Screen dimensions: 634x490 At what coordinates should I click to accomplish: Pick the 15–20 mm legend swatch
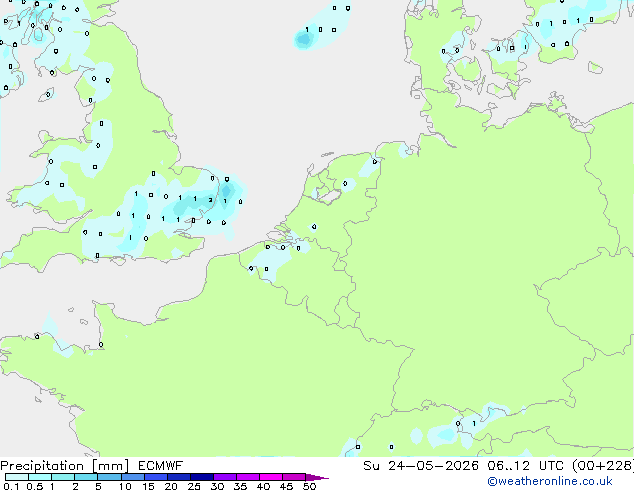pyautogui.click(x=155, y=477)
